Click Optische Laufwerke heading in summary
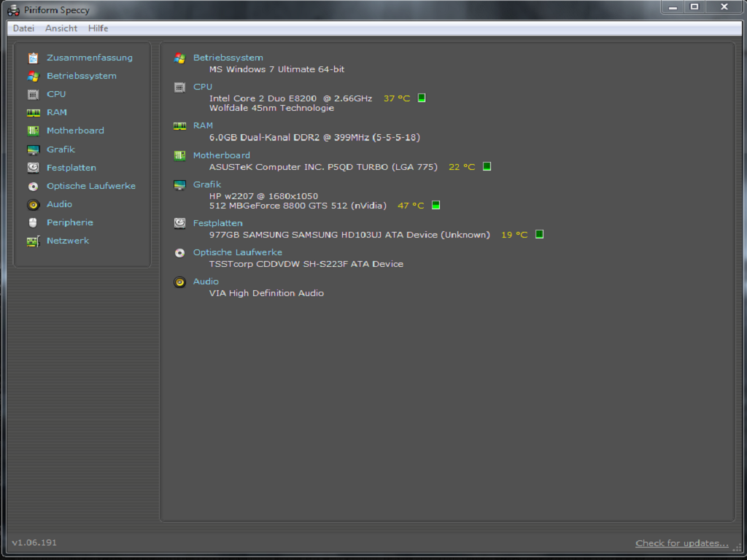Viewport: 747px width, 560px height. point(238,252)
